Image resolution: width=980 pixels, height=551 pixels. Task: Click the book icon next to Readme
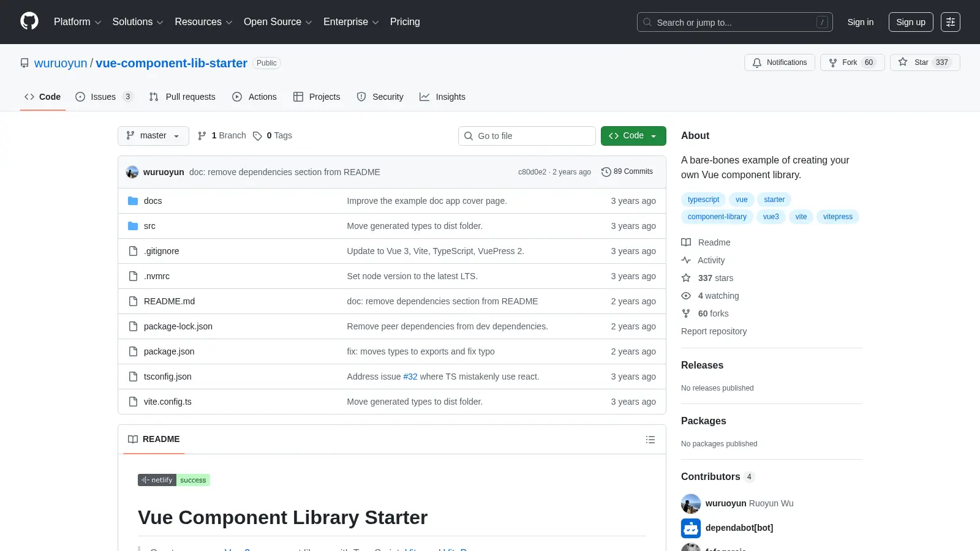(686, 242)
